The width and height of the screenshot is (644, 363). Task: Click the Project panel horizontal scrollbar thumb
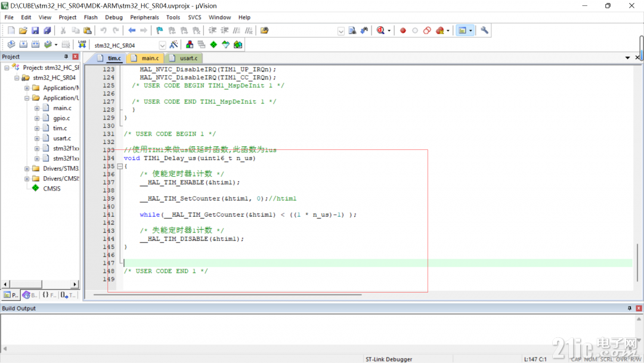[x=26, y=284]
